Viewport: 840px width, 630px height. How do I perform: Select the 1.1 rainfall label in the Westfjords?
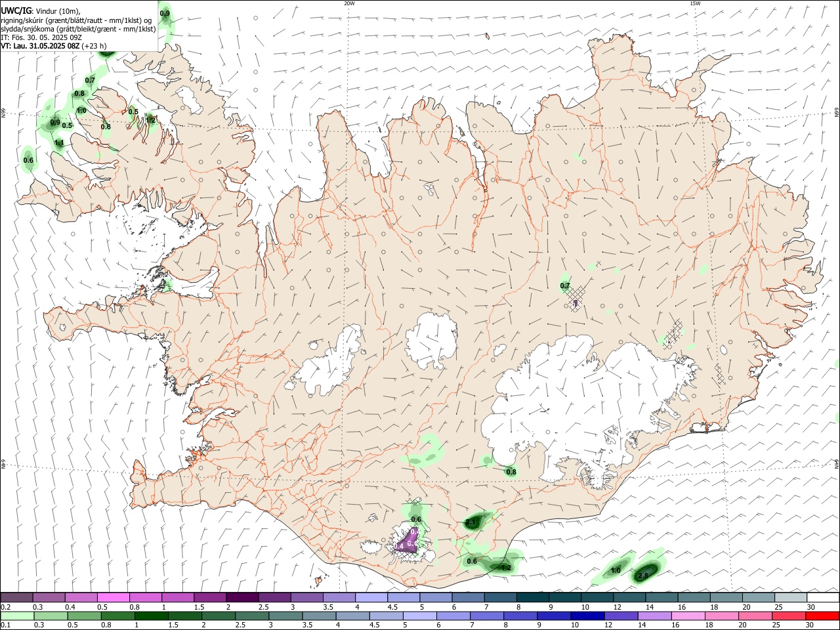tap(59, 143)
